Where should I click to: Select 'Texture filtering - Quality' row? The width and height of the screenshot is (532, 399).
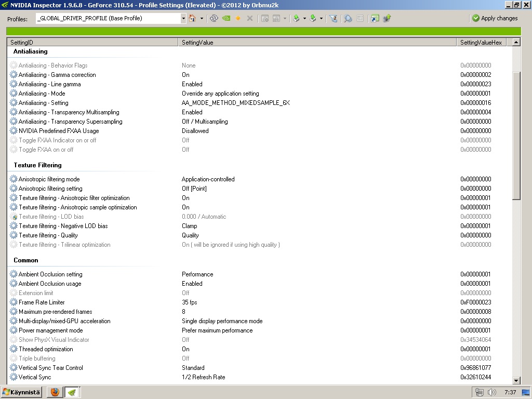(x=260, y=235)
